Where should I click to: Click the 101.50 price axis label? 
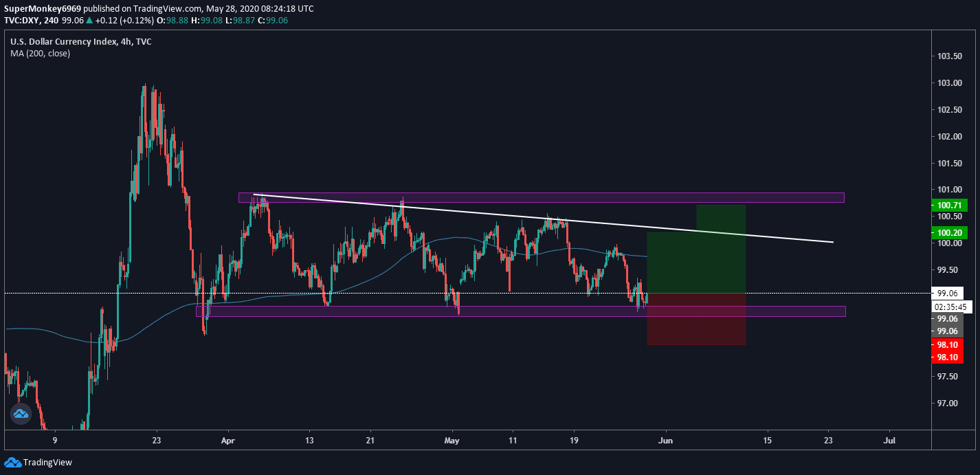click(948, 163)
